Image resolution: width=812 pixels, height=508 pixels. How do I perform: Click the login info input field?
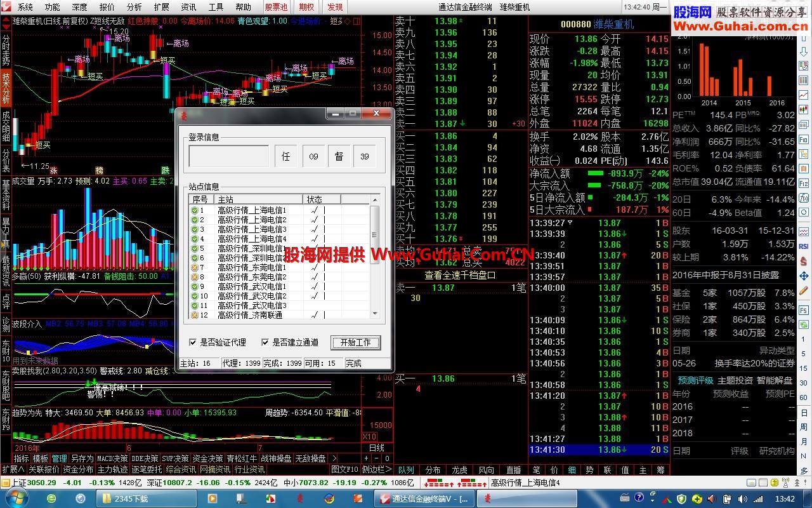coord(228,156)
